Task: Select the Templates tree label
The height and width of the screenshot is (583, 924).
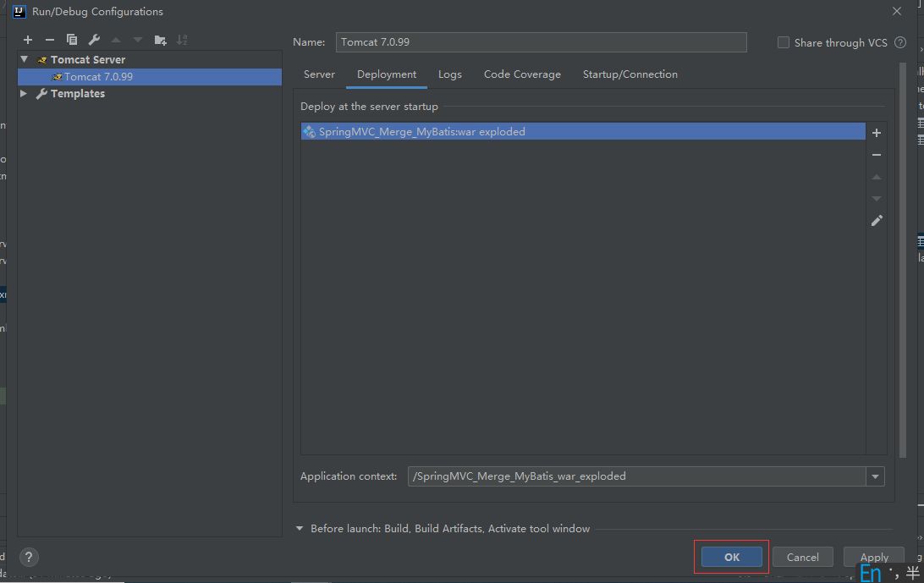Action: click(78, 94)
